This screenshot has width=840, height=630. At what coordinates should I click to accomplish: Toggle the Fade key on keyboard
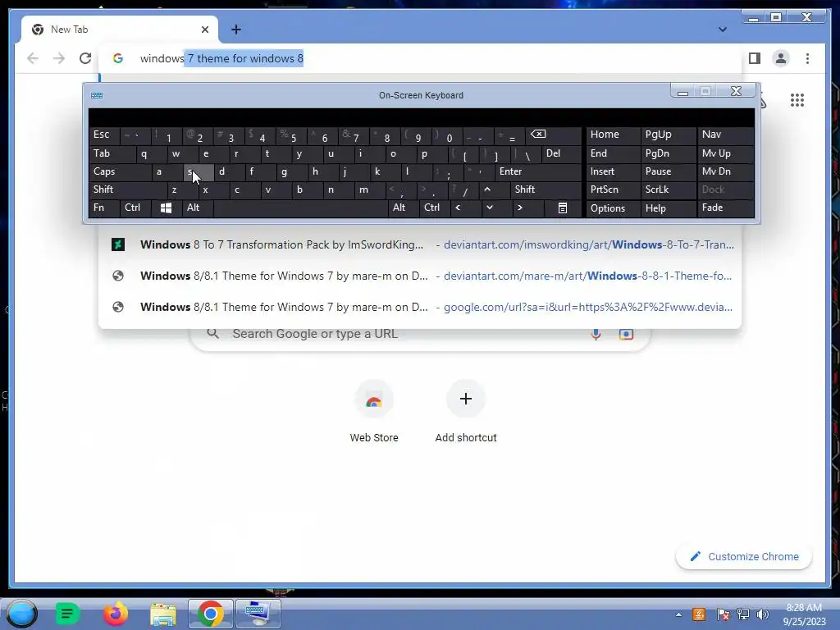click(x=725, y=208)
